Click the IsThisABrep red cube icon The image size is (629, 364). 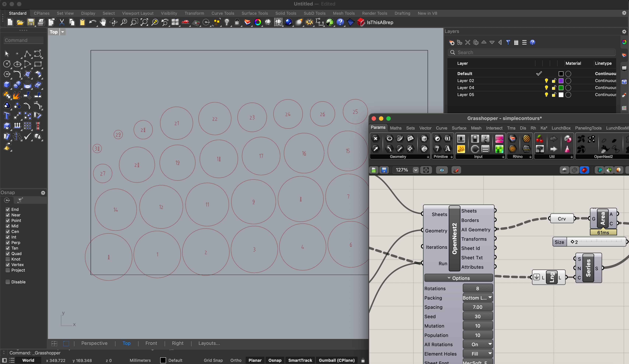point(361,22)
